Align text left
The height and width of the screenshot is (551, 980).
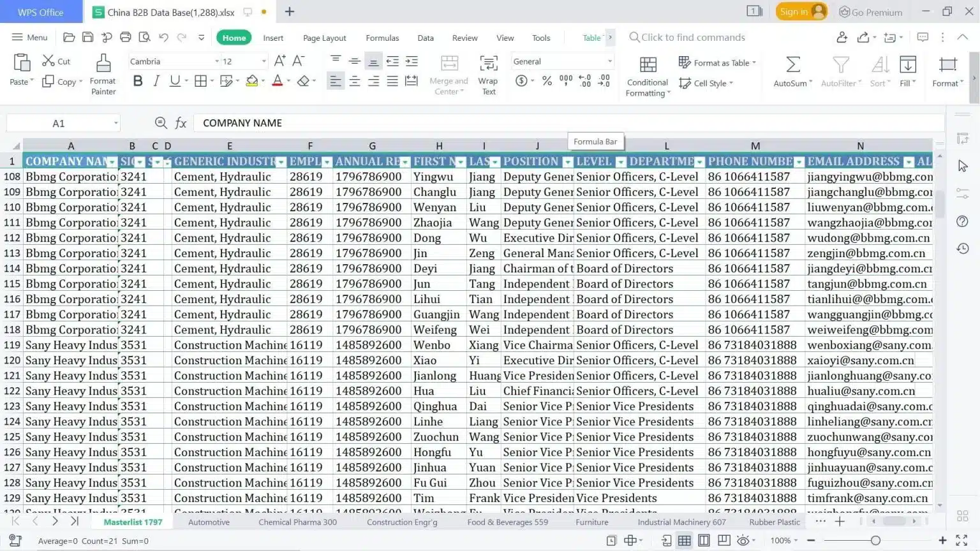(335, 81)
